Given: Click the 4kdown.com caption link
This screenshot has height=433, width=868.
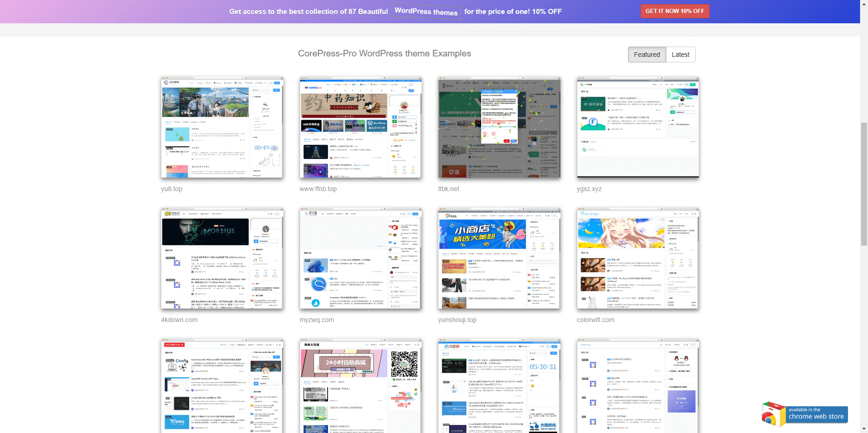Looking at the screenshot, I should [179, 320].
